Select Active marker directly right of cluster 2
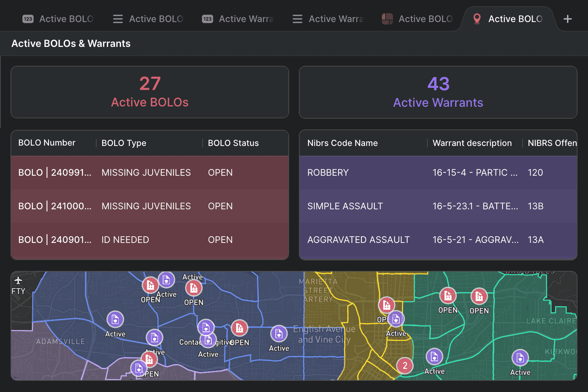Image resolution: width=588 pixels, height=392 pixels. 434,357
